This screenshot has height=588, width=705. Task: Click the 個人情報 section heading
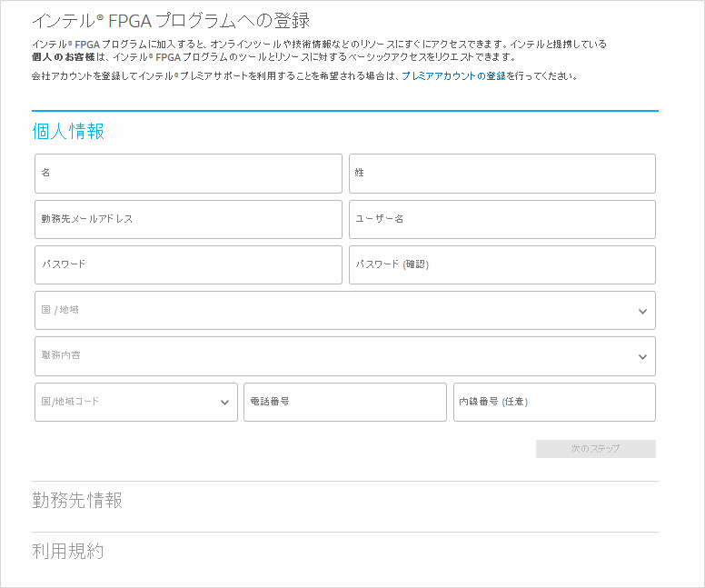coord(68,132)
